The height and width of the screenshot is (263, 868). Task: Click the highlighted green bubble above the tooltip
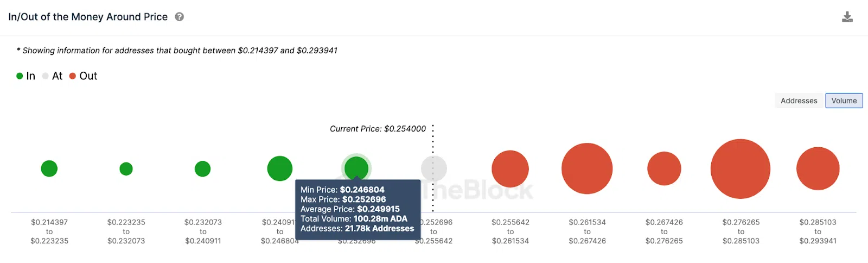356,167
